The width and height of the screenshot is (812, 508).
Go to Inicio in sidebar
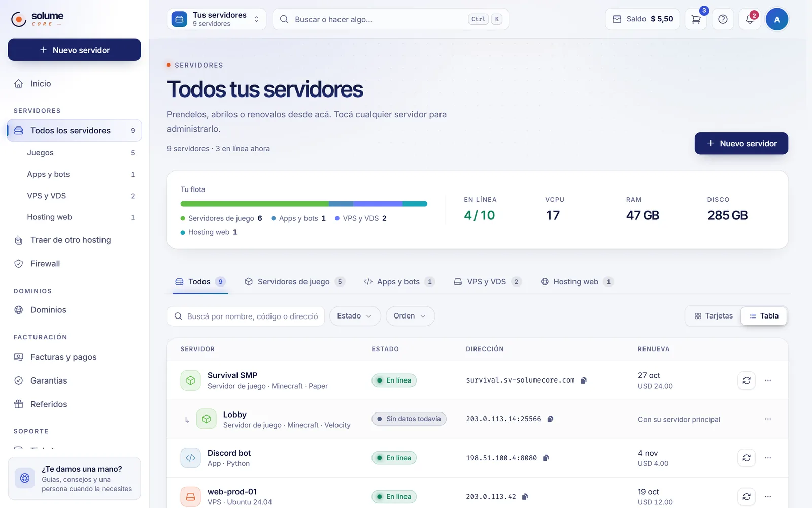74,84
